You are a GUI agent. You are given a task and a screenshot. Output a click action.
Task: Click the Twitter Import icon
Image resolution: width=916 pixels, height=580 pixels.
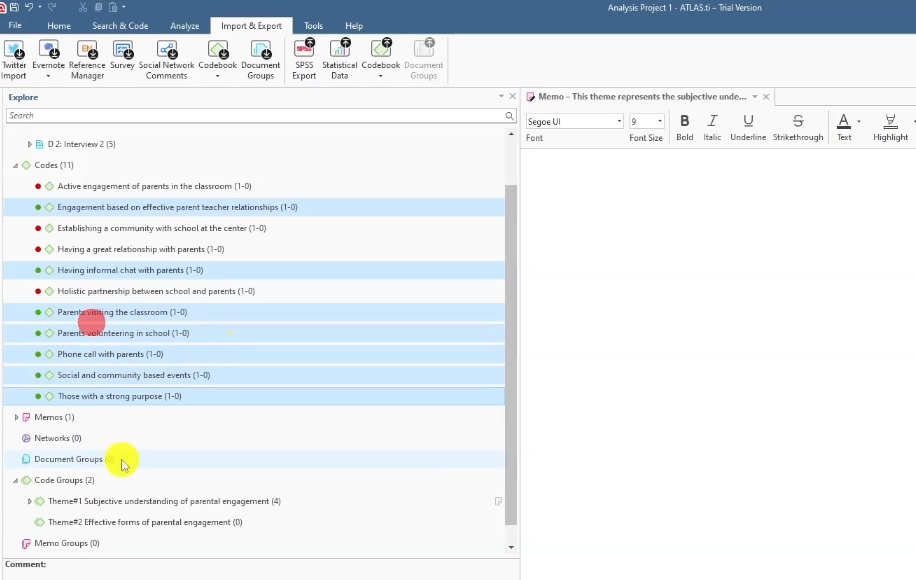pos(14,50)
